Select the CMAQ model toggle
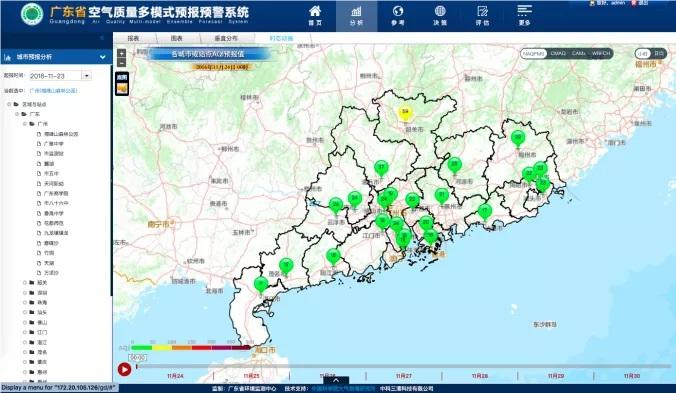 tap(558, 53)
